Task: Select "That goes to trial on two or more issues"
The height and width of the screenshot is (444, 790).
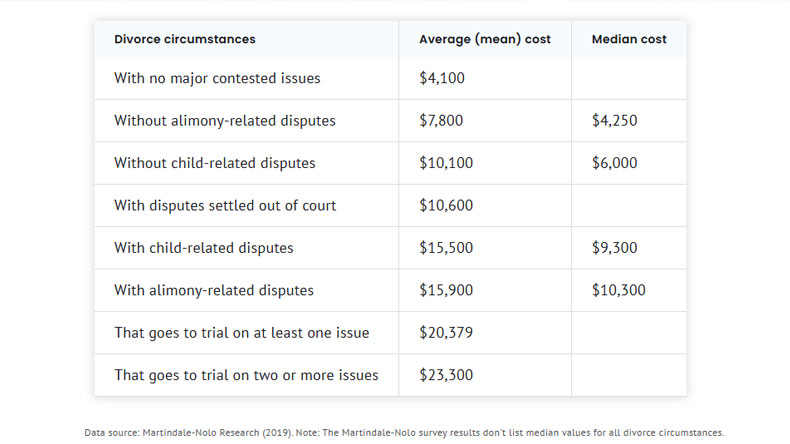Action: pos(246,376)
